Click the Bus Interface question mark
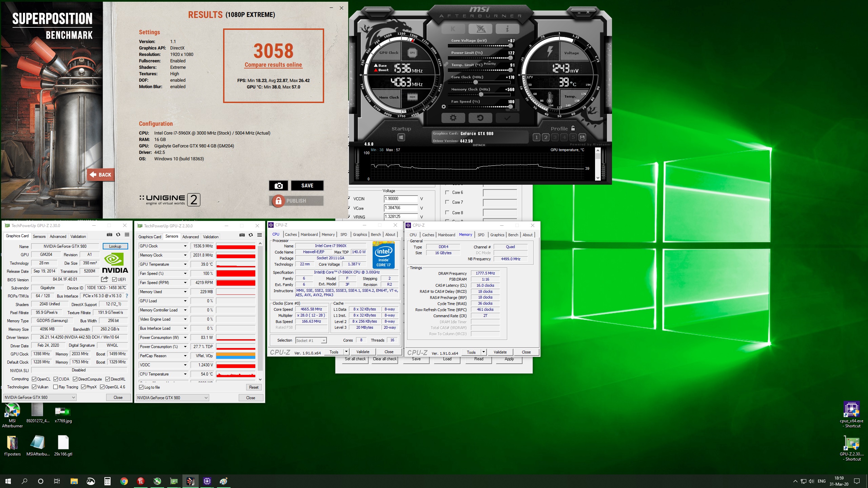868x488 pixels. coord(127,296)
